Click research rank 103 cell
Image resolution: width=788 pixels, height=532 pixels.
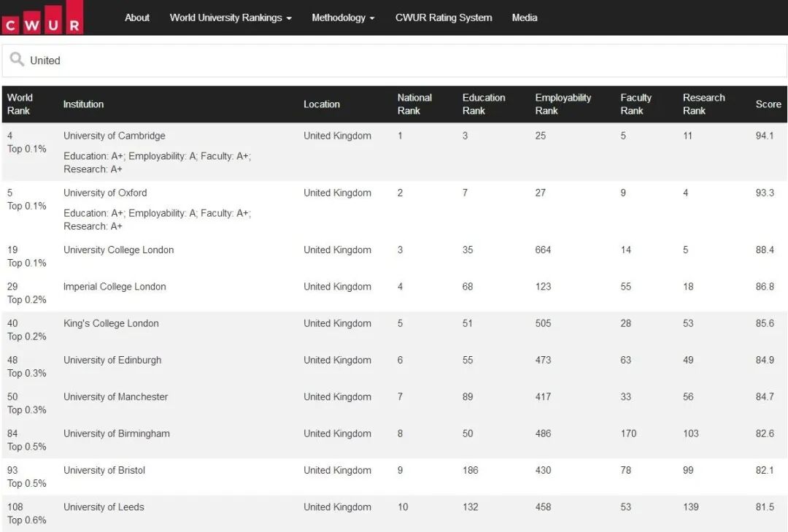[x=690, y=433]
